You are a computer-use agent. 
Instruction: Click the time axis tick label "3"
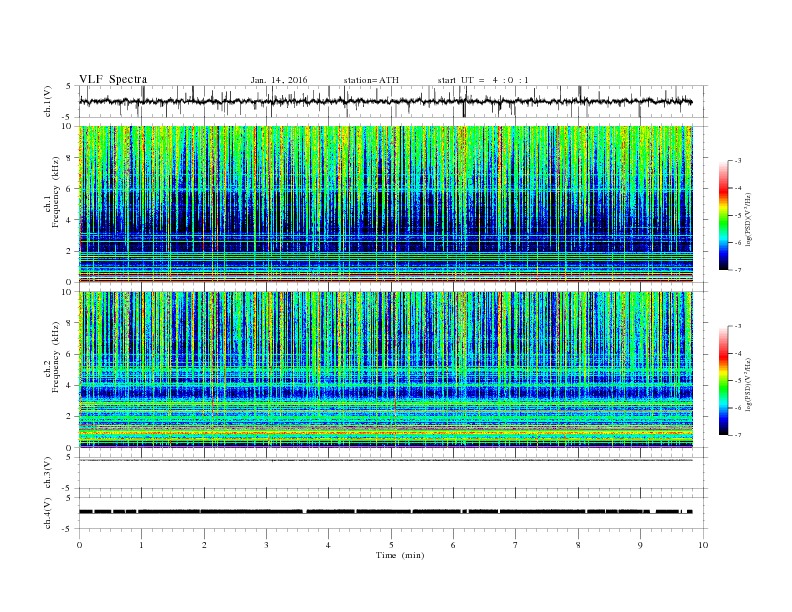coord(267,545)
